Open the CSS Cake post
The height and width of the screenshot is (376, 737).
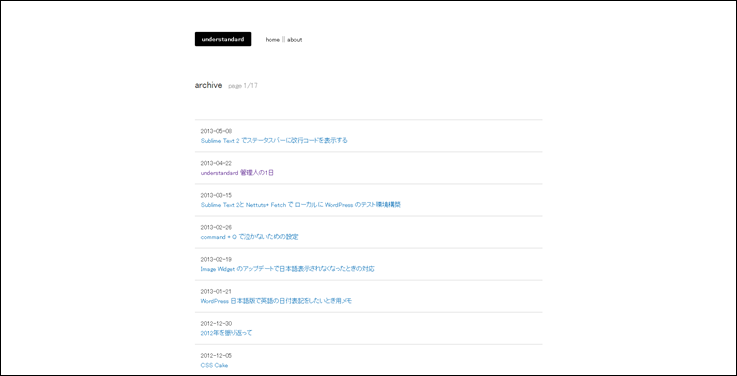(x=214, y=365)
